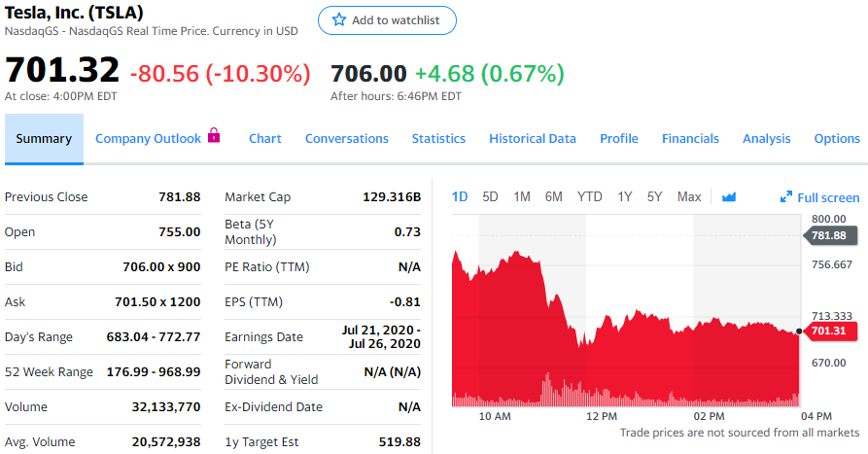Switch chart range to 1M
The width and height of the screenshot is (868, 454).
522,197
